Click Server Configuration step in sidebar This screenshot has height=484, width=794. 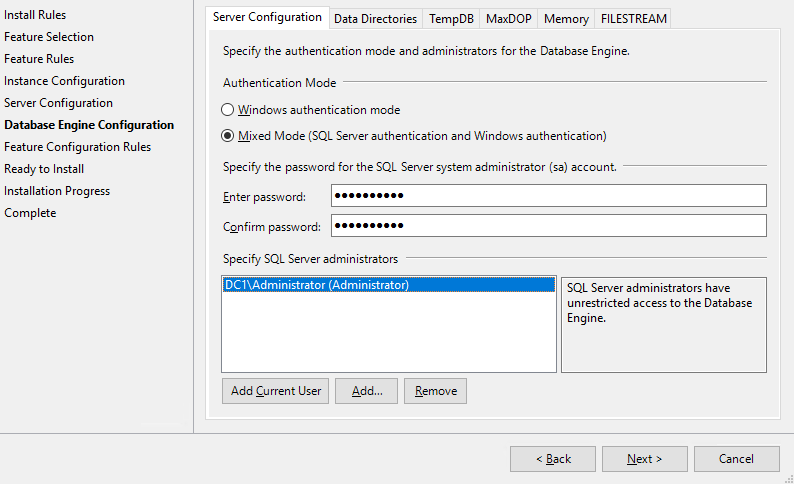pyautogui.click(x=58, y=103)
